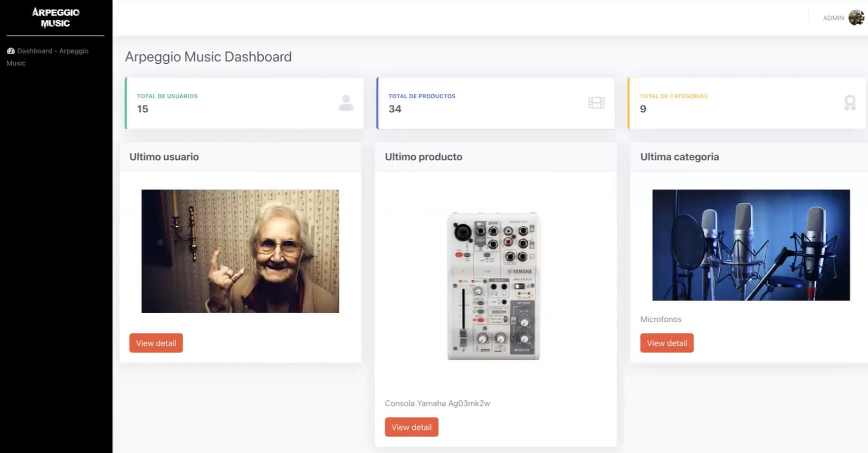
Task: Click the Consola Yamaha Ag03mk2w product name
Action: [x=437, y=403]
